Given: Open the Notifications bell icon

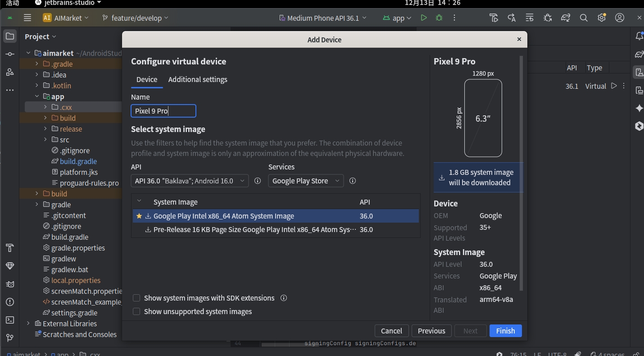Looking at the screenshot, I should point(639,37).
